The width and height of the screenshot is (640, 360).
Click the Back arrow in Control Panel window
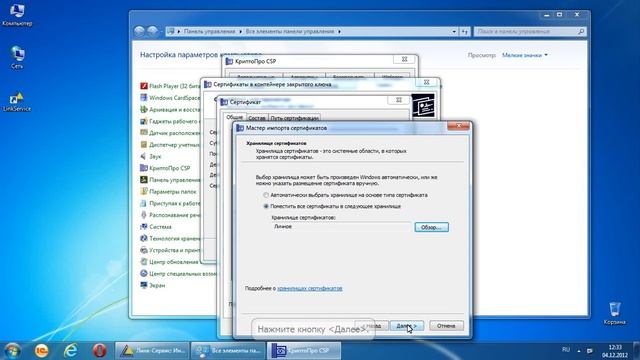coord(139,31)
